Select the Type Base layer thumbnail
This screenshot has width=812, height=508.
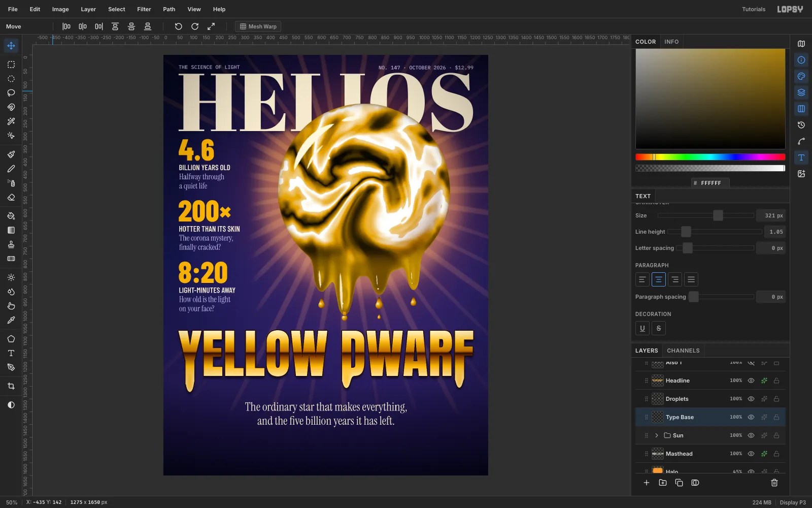coord(658,417)
